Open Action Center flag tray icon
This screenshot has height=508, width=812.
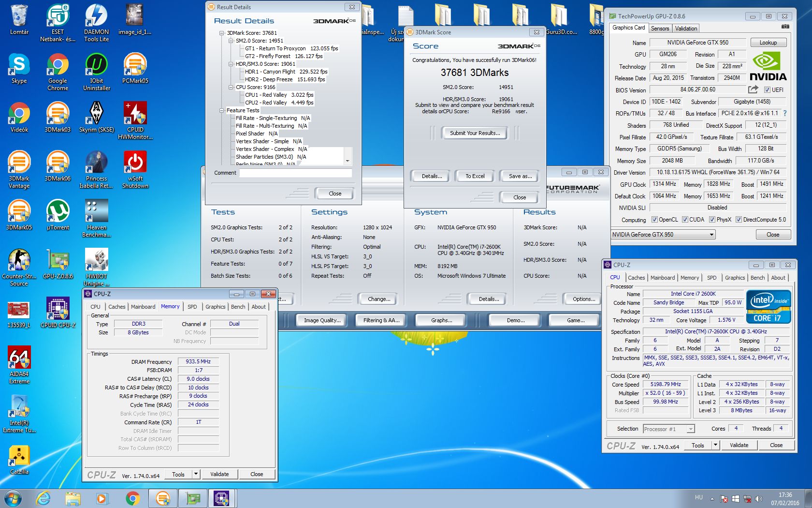pos(724,498)
